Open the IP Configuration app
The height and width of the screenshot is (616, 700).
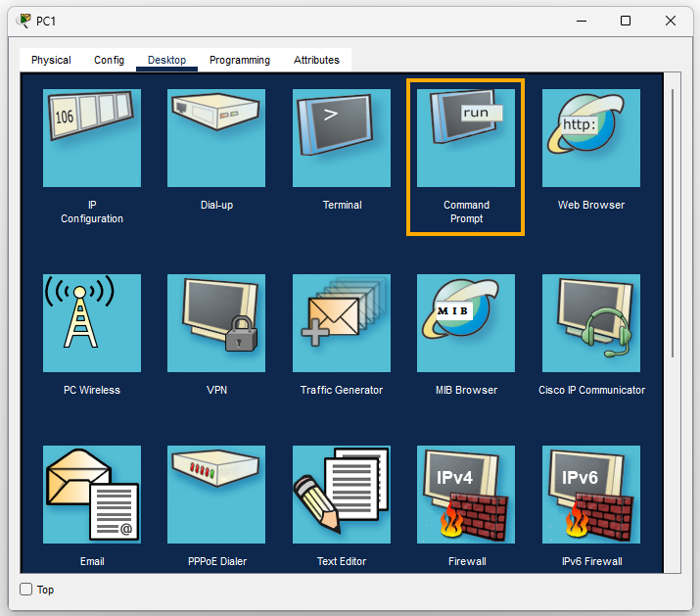[91, 137]
